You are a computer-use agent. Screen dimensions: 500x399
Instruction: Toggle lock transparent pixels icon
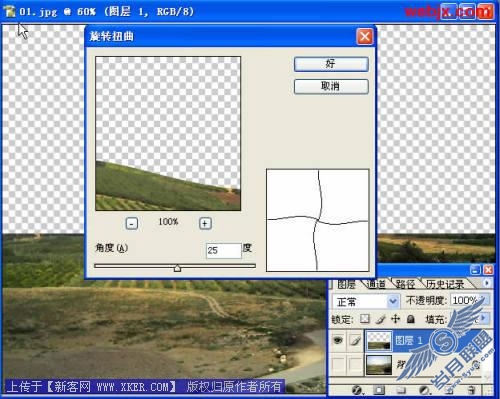pyautogui.click(x=365, y=319)
